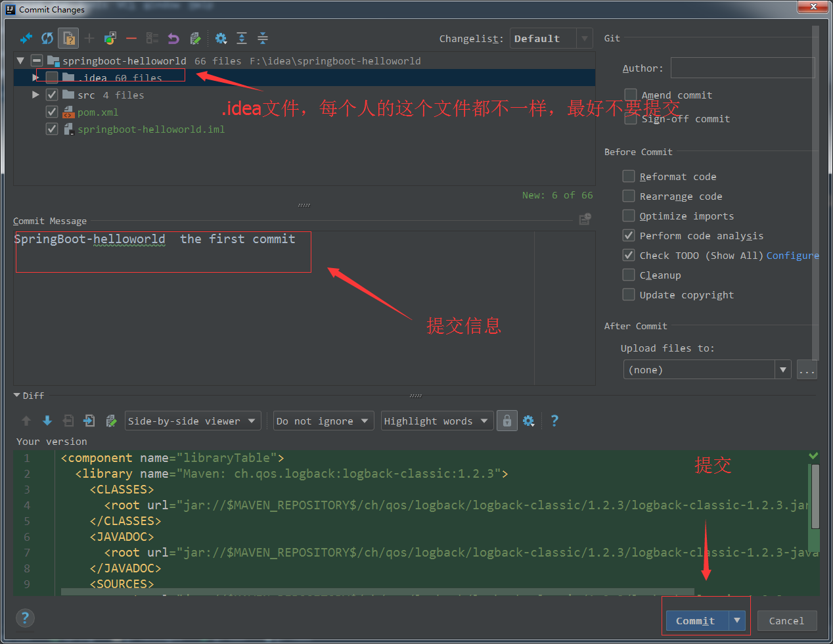Open the commit message history icon

[585, 219]
